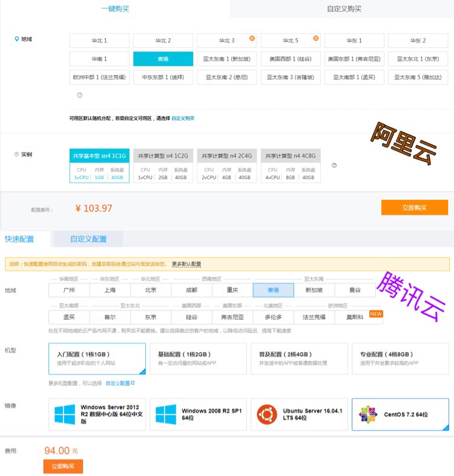This screenshot has height=476, width=454.
Task: Select Tencent 法兰克福 region
Action: (314, 317)
